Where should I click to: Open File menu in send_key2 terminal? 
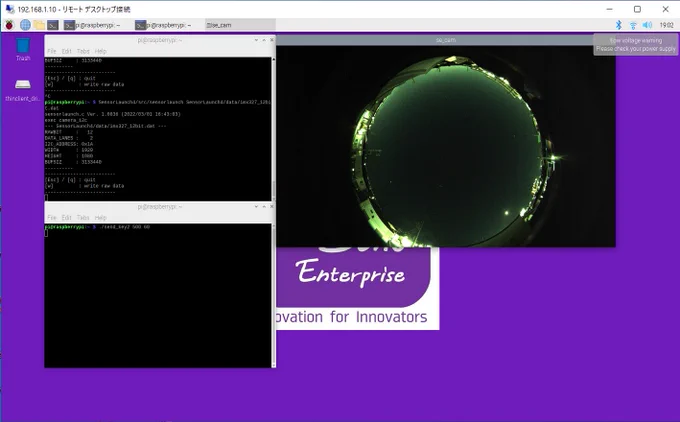coord(52,218)
